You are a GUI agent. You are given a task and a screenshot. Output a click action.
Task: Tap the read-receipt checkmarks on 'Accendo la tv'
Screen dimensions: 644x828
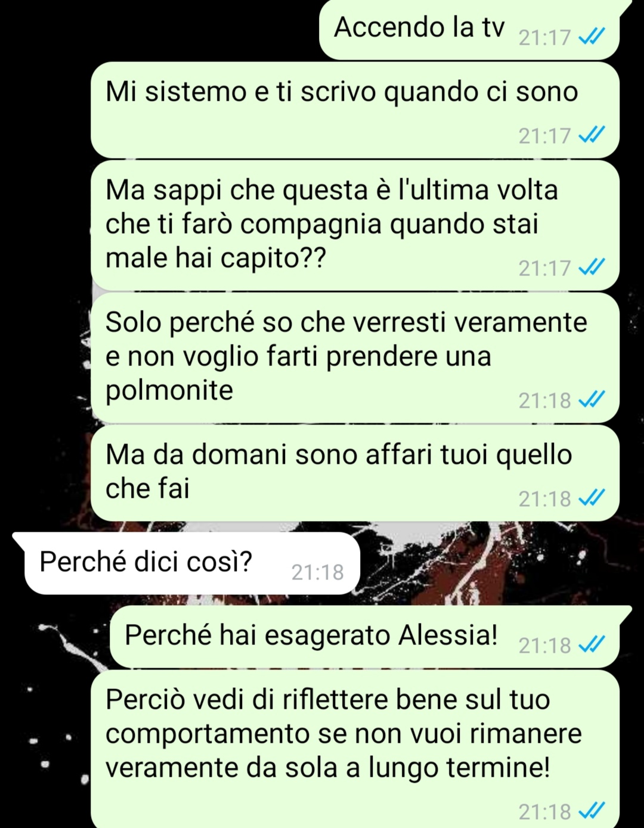click(x=592, y=38)
